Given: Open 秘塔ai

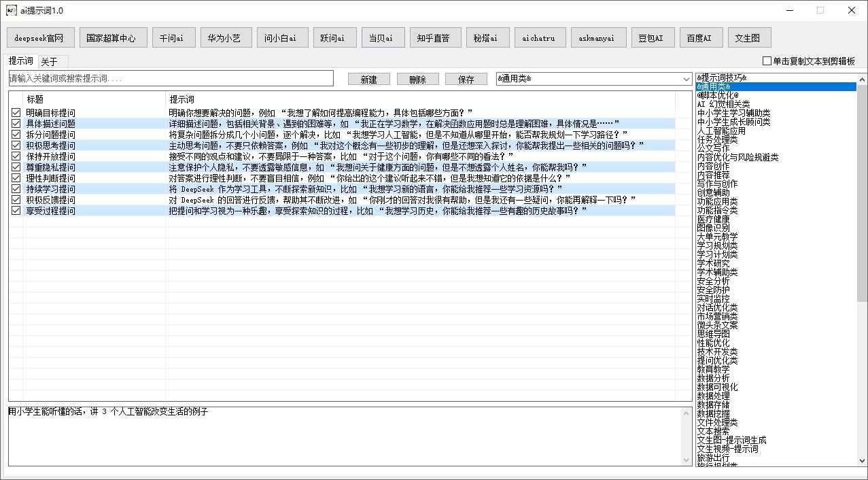Looking at the screenshot, I should (487, 37).
